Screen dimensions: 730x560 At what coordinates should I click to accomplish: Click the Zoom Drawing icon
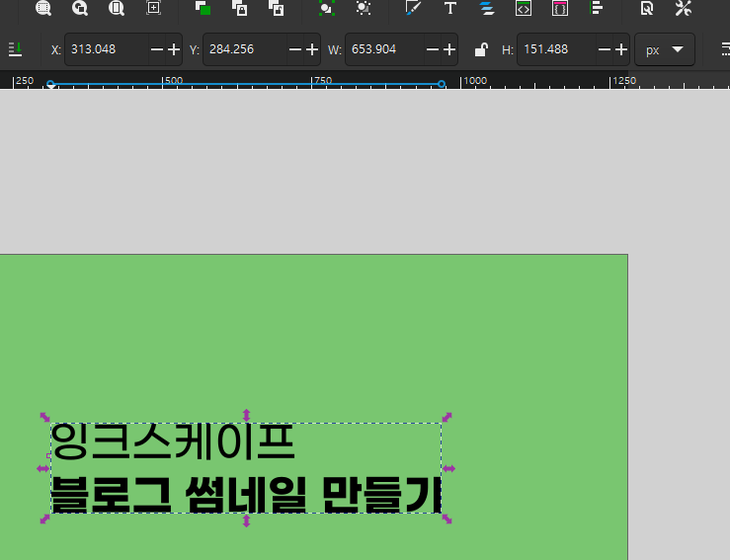[80, 8]
